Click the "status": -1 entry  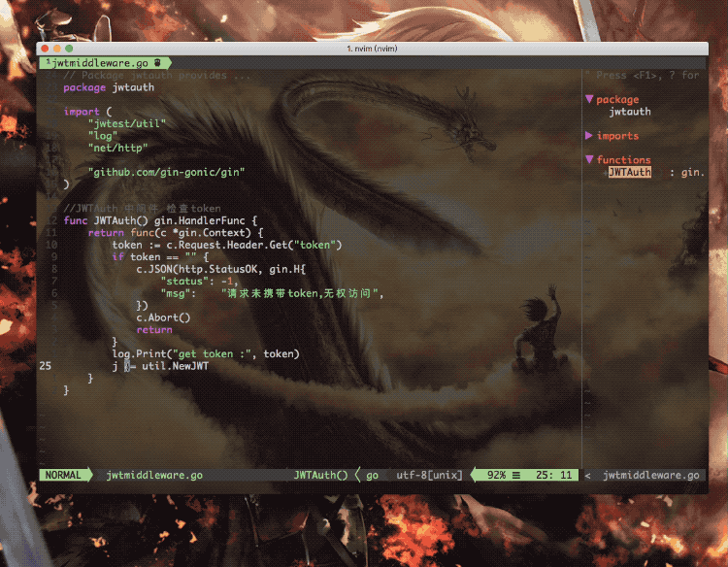pos(199,281)
